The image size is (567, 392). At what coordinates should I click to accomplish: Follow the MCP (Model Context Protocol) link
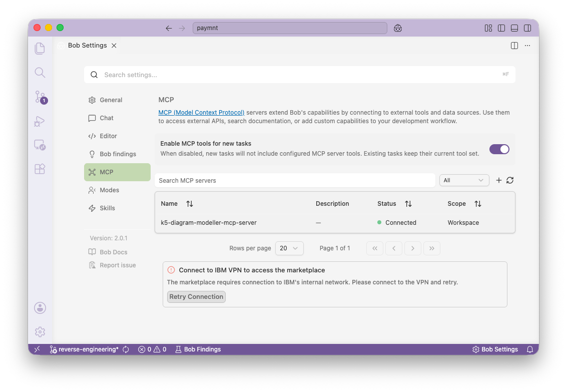(201, 113)
